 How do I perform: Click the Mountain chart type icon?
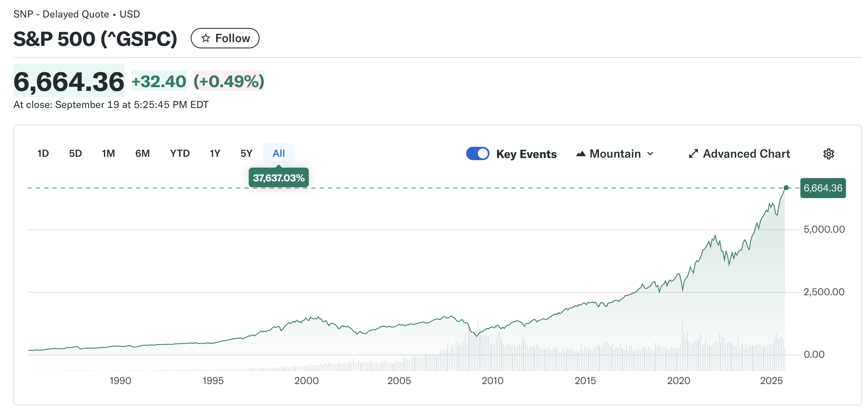580,154
